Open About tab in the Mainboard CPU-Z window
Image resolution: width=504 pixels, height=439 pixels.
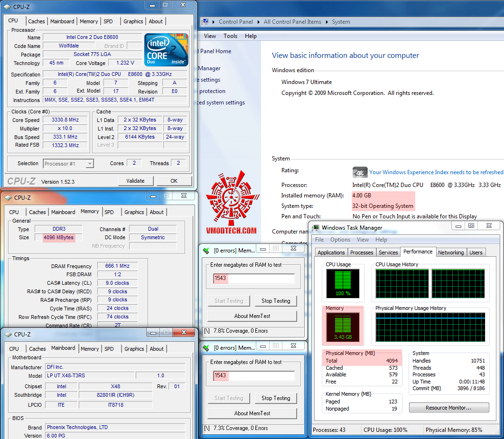[x=157, y=349]
